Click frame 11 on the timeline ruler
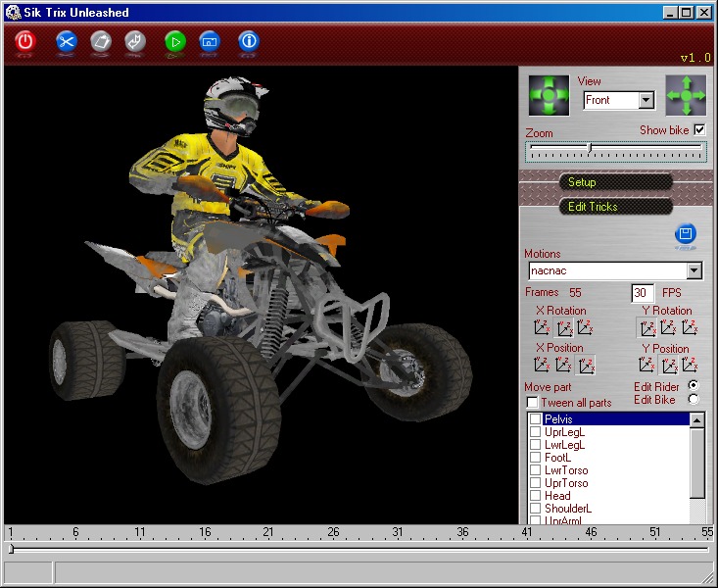 click(140, 531)
